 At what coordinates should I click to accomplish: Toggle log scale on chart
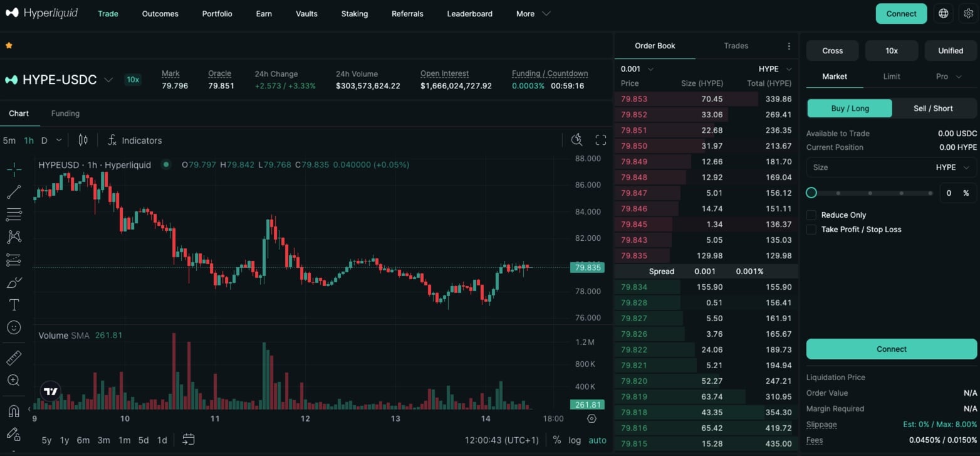pyautogui.click(x=575, y=440)
